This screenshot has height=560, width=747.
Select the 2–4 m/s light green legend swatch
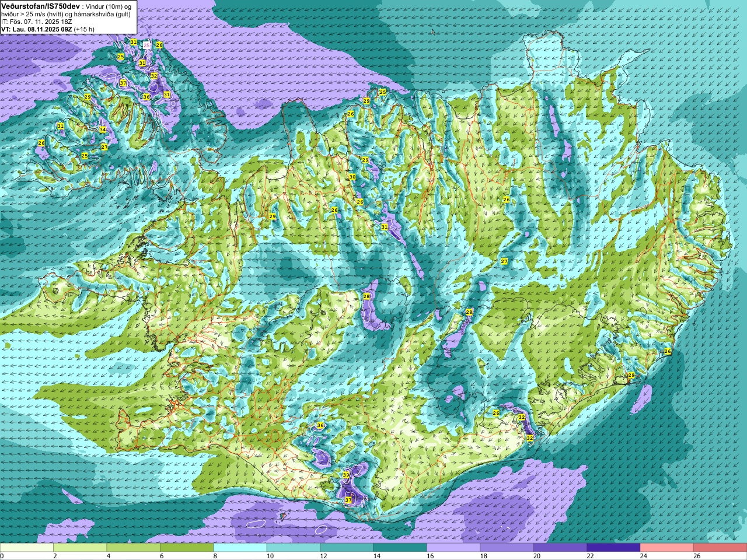[80, 548]
